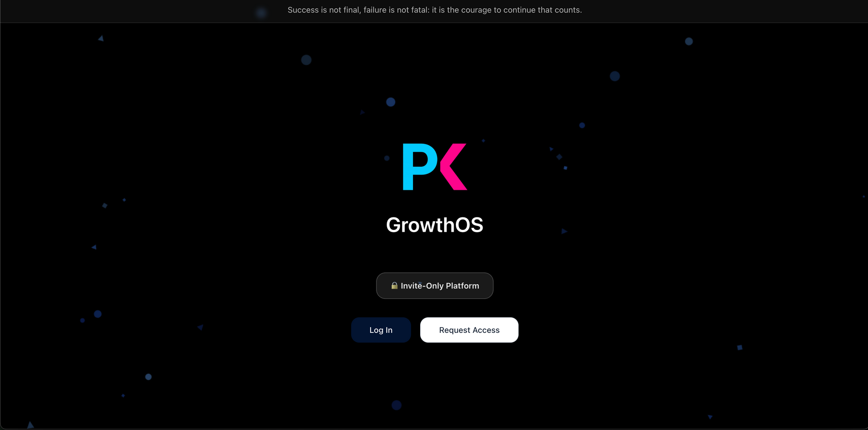
Task: Click the small triangle in the bottom-right corner
Action: (x=710, y=417)
